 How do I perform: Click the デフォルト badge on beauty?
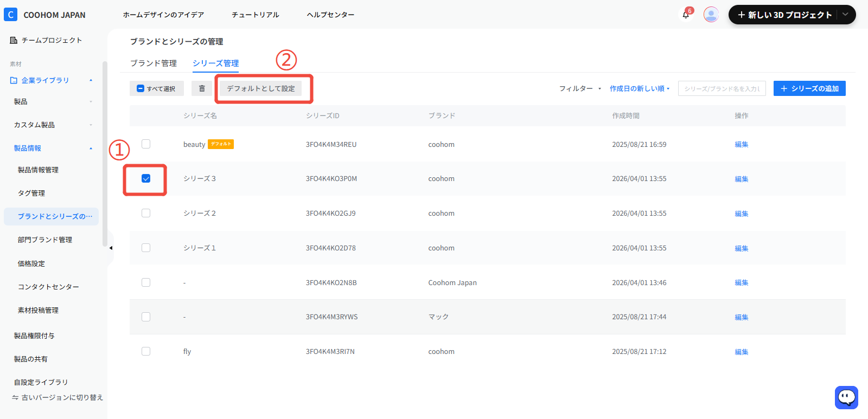point(221,144)
